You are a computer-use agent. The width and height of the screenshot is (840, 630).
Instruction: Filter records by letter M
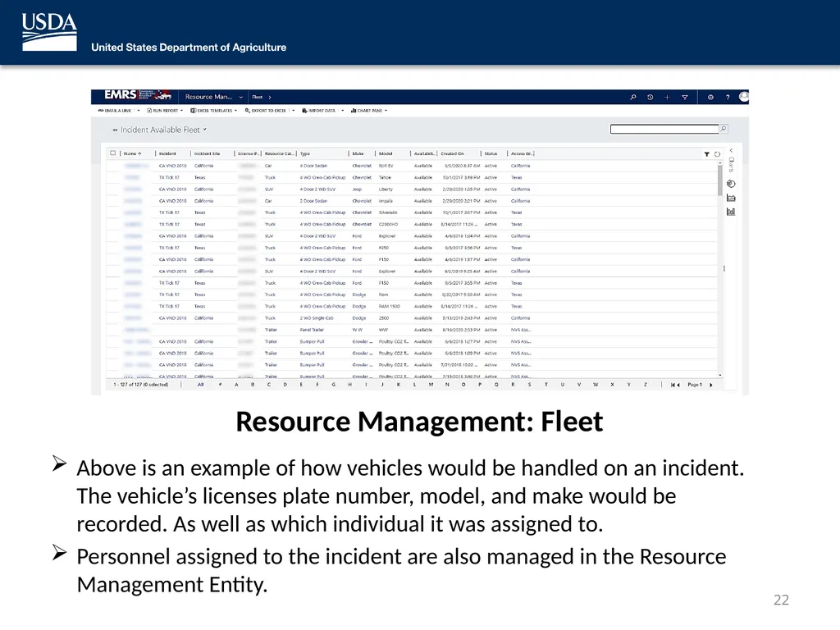pyautogui.click(x=431, y=385)
